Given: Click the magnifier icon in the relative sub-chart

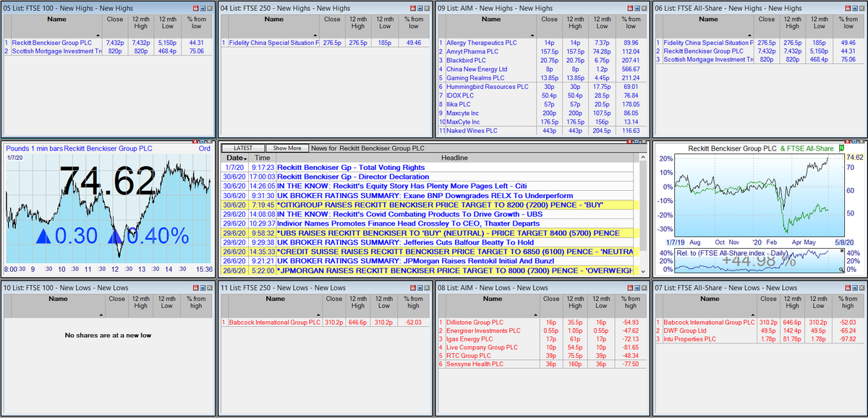Looking at the screenshot, I should click(841, 269).
